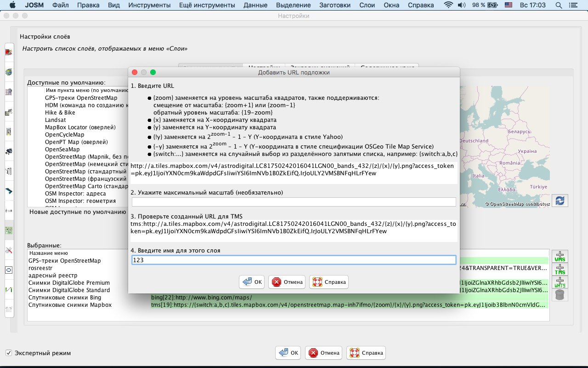Select OpenPT Map (оверлей) entry
This screenshot has width=588, height=368.
[76, 142]
